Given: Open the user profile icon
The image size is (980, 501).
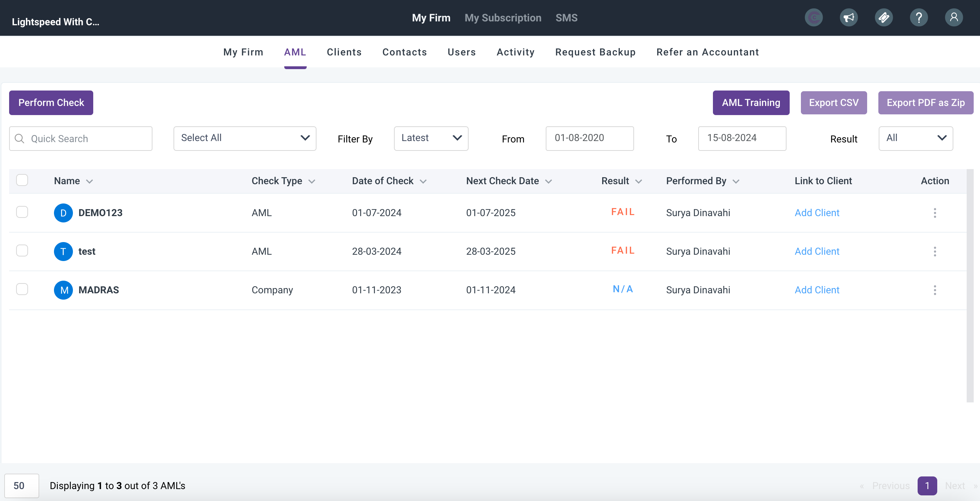Looking at the screenshot, I should 953,18.
